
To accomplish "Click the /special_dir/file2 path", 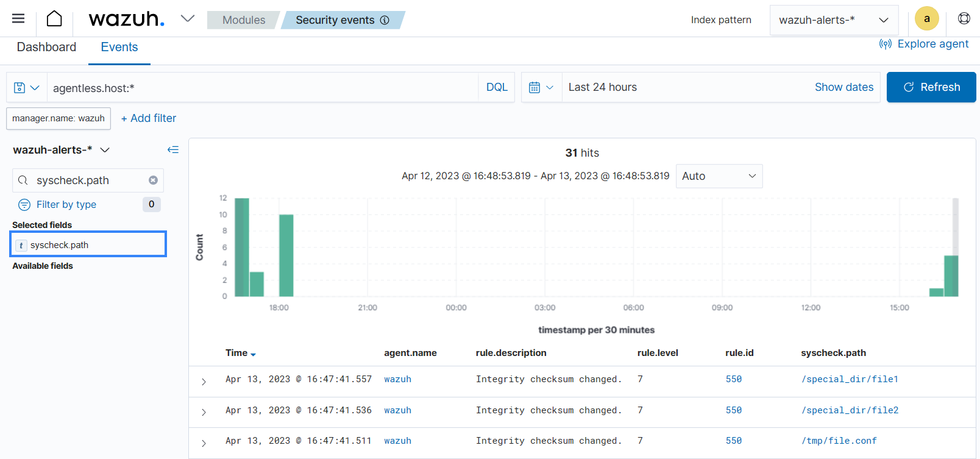I will (x=850, y=410).
